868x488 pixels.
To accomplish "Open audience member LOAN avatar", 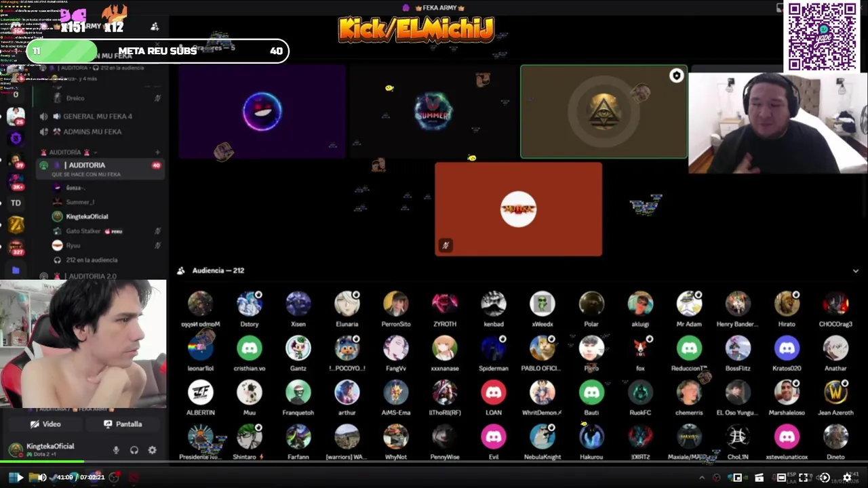I will (x=494, y=393).
